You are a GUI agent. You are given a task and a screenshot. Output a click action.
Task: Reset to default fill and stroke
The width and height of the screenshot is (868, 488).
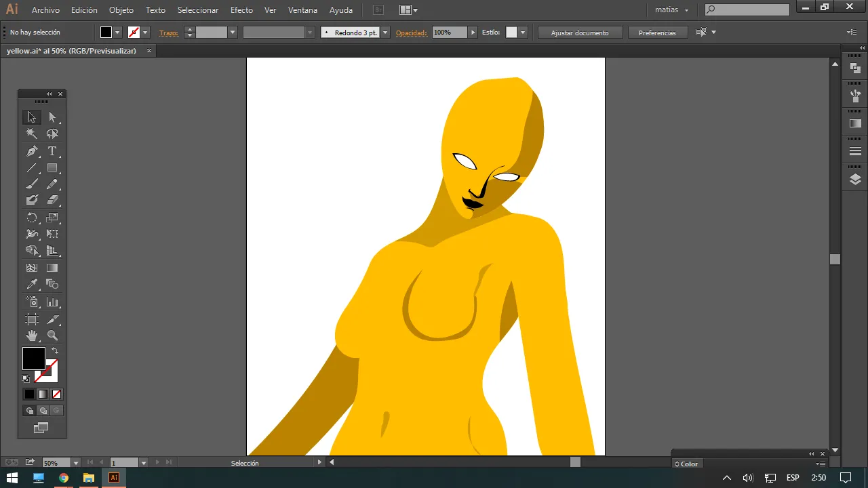tap(26, 379)
